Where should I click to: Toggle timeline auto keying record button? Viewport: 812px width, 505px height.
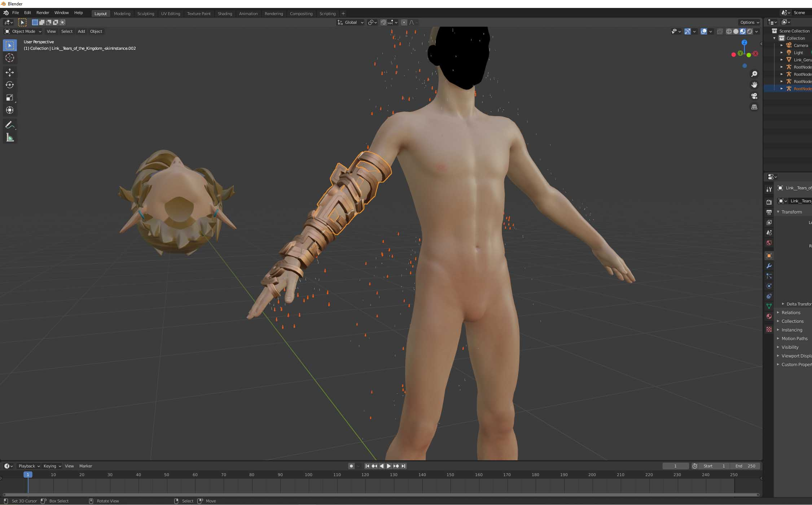(x=351, y=466)
